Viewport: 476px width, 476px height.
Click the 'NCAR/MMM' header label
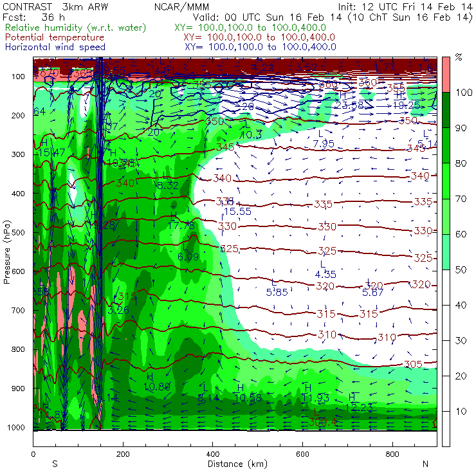(181, 6)
